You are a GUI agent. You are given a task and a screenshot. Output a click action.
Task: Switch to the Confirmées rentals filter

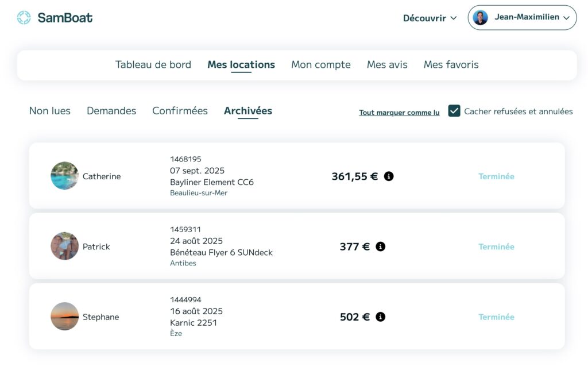click(180, 111)
